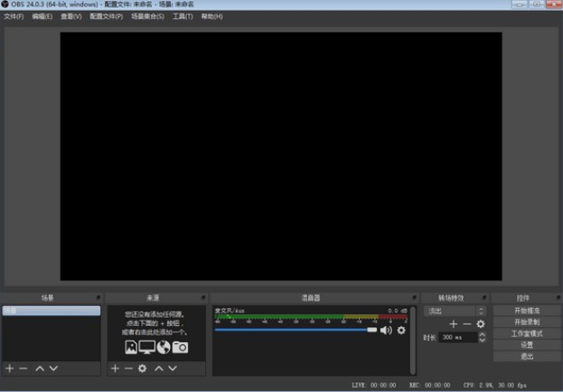
Task: Open source properties gear in Sources panel
Action: click(142, 369)
